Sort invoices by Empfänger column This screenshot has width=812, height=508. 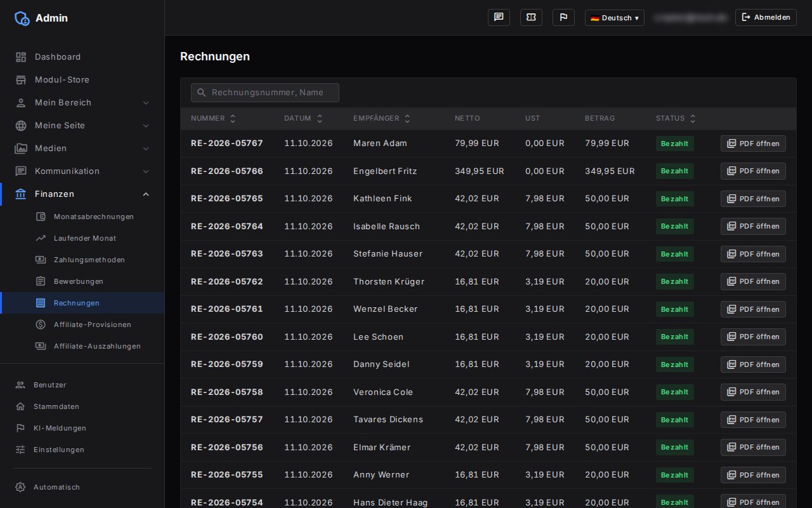click(x=382, y=119)
